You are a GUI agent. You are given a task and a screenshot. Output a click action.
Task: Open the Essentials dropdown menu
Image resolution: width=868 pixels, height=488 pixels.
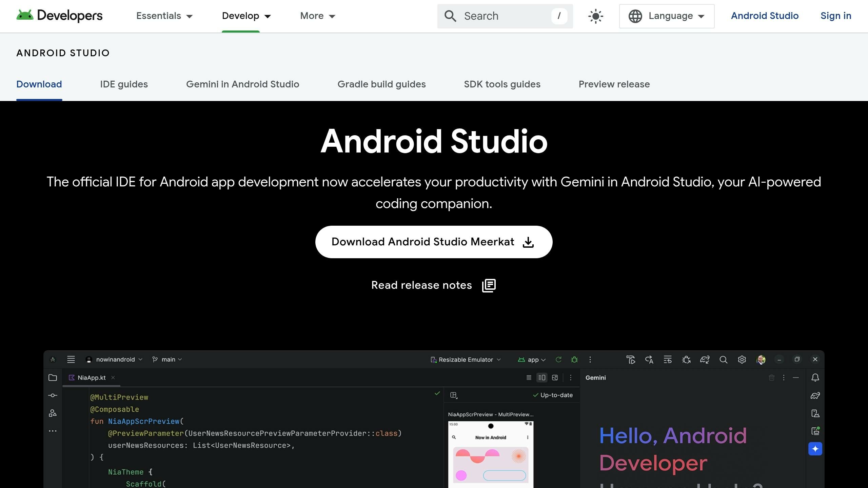point(164,16)
